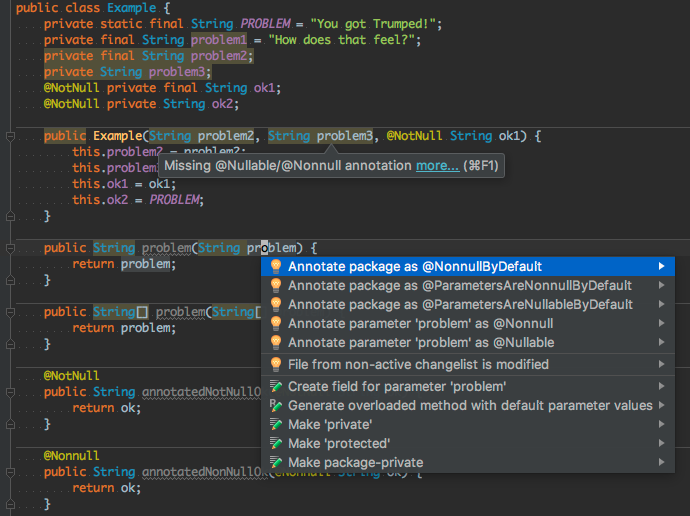Screen dimensions: 690x516
Task: Collapse the annotatedNotNullOk method fold marker
Action: tap(11, 392)
